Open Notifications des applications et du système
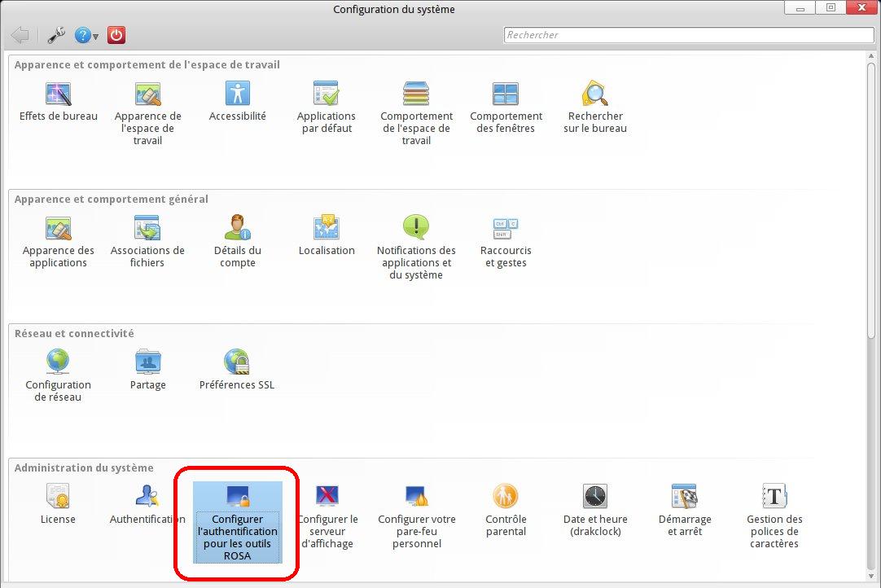This screenshot has height=588, width=881. tap(416, 248)
